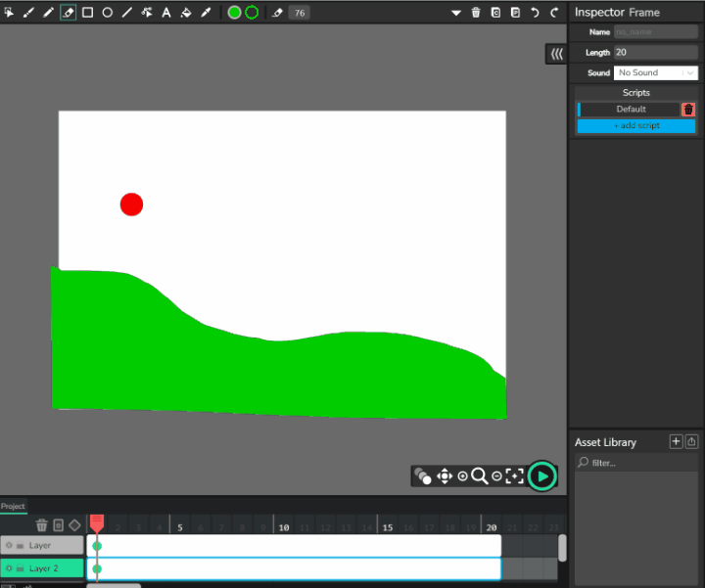Click the zoom in button
The width and height of the screenshot is (705, 588).
462,476
